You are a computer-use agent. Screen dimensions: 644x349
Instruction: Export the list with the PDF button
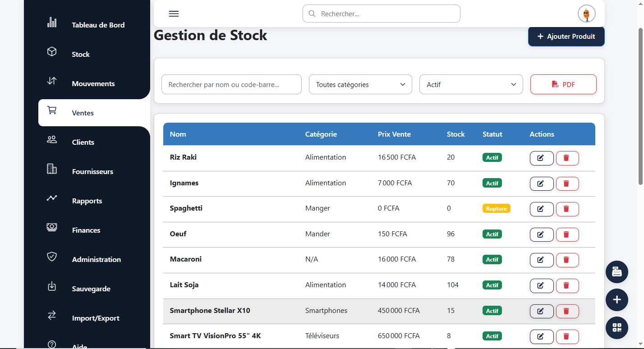[x=563, y=84]
